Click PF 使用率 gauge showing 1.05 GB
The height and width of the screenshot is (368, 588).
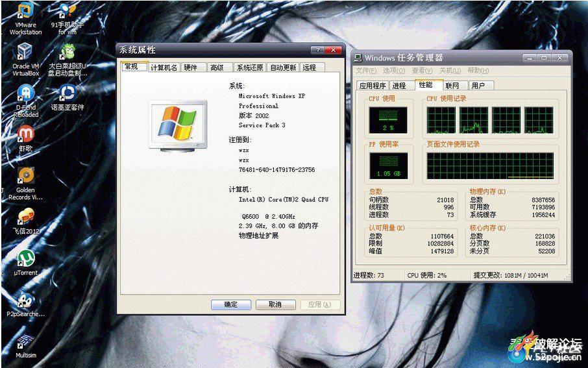pyautogui.click(x=389, y=166)
